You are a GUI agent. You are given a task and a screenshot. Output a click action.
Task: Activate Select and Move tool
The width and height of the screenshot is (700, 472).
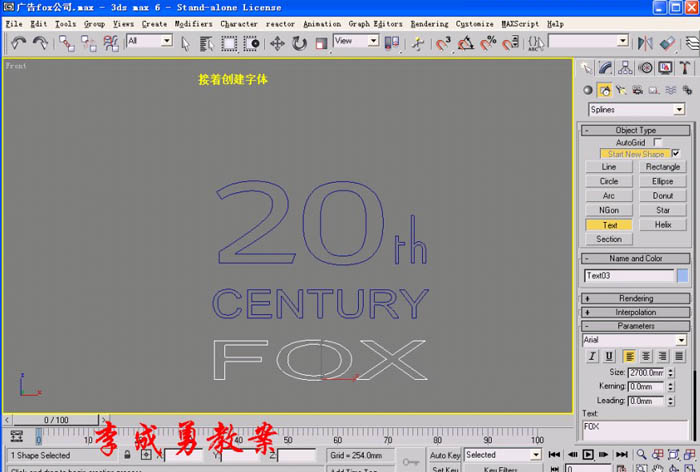[277, 44]
